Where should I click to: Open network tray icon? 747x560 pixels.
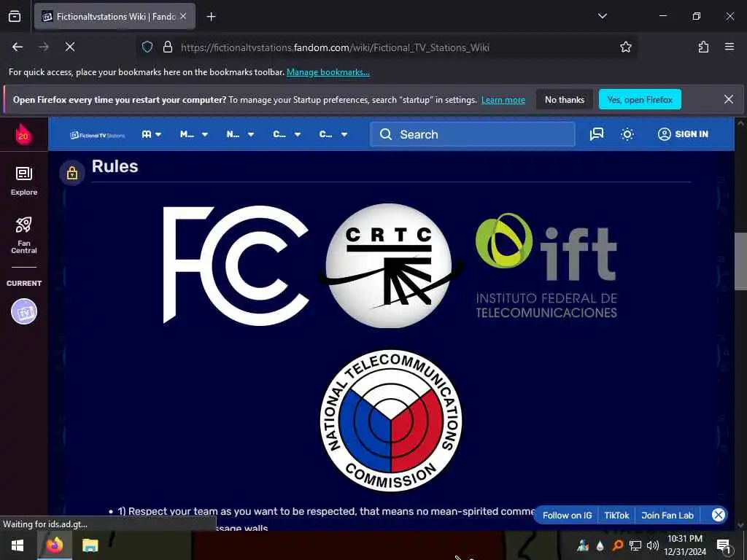pos(635,545)
